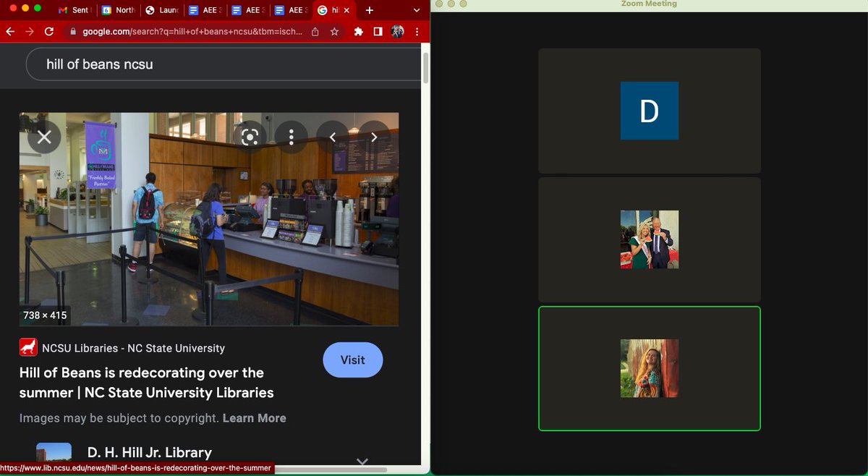
Task: Switch to the Gmail Sent tab
Action: [73, 10]
